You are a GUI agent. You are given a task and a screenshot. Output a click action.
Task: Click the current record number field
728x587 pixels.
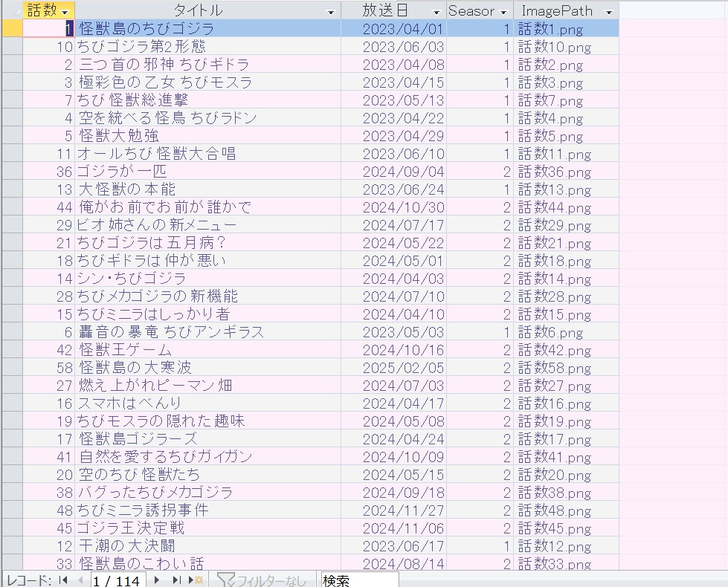[118, 580]
